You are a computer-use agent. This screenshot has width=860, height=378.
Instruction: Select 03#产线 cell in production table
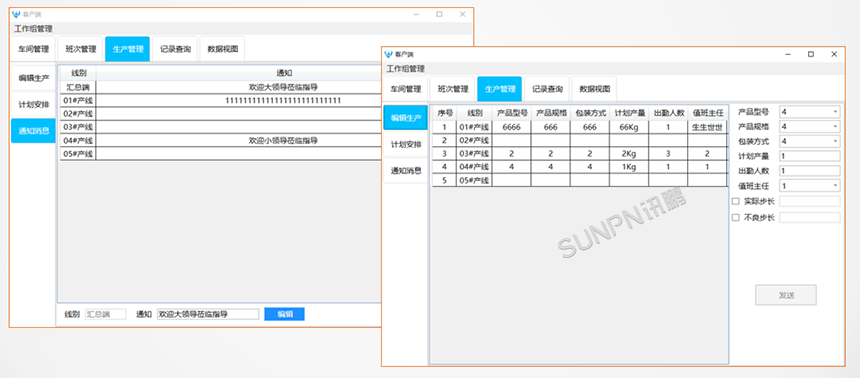[474, 154]
